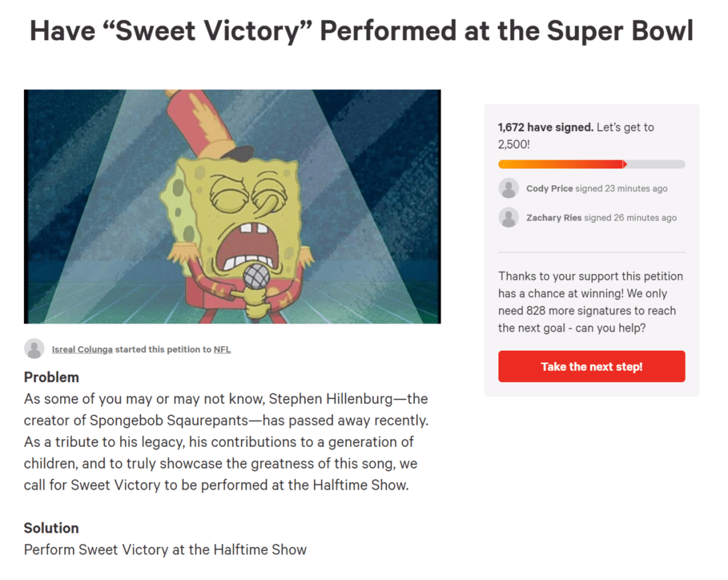
Task: Click the petition title heading
Action: (x=362, y=32)
